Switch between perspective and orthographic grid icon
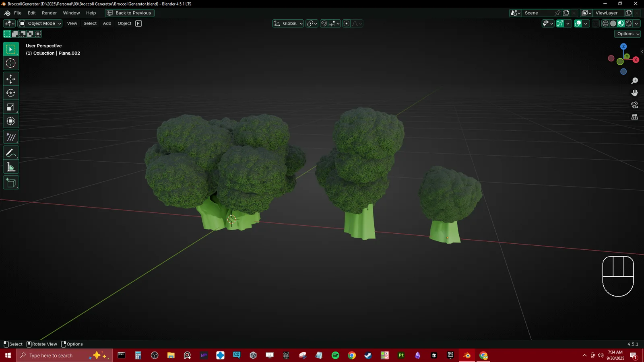Viewport: 644px width, 362px height. click(635, 117)
